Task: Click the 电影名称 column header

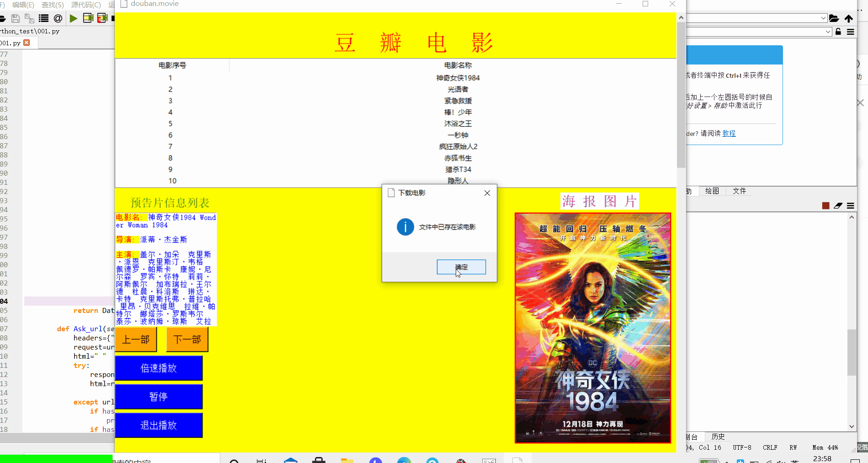Action: click(458, 65)
